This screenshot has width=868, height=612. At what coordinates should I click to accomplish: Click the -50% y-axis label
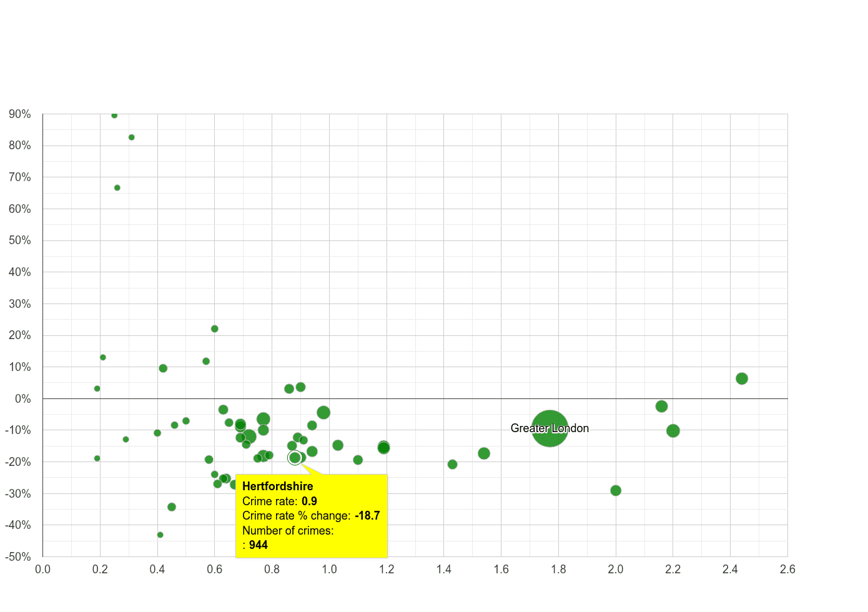coord(18,557)
